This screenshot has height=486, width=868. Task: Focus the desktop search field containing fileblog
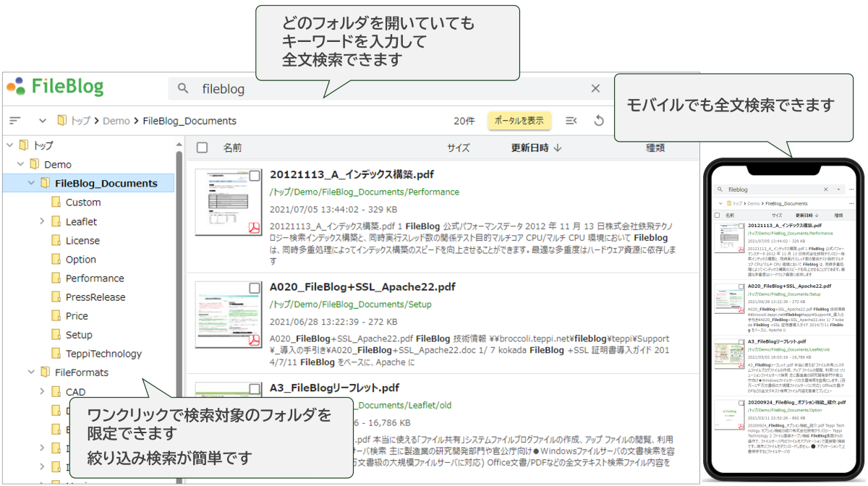391,89
